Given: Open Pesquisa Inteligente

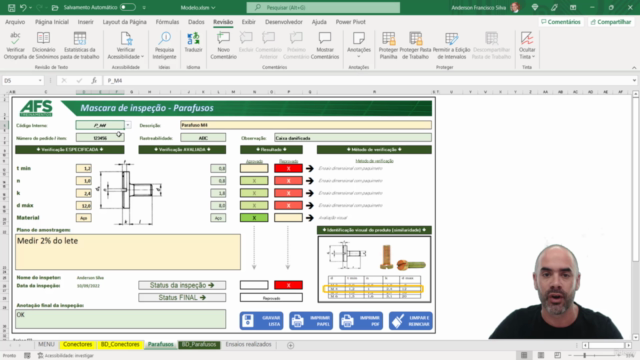Looking at the screenshot, I should click(x=164, y=46).
